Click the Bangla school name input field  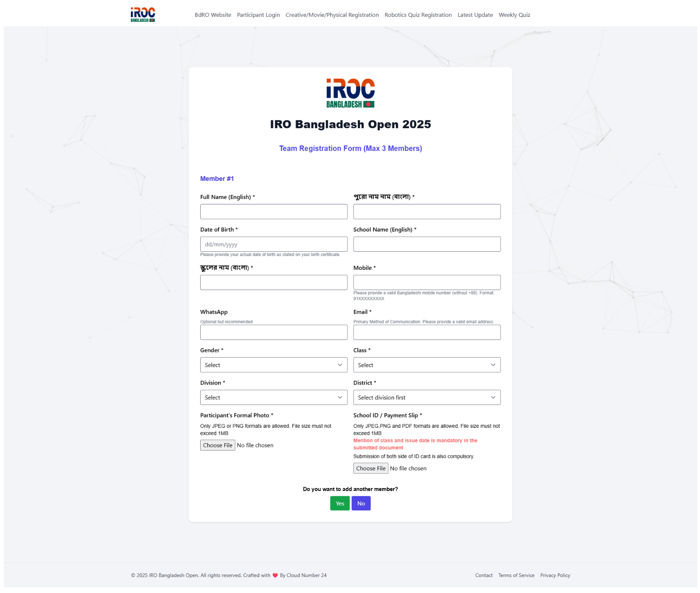pyautogui.click(x=274, y=282)
